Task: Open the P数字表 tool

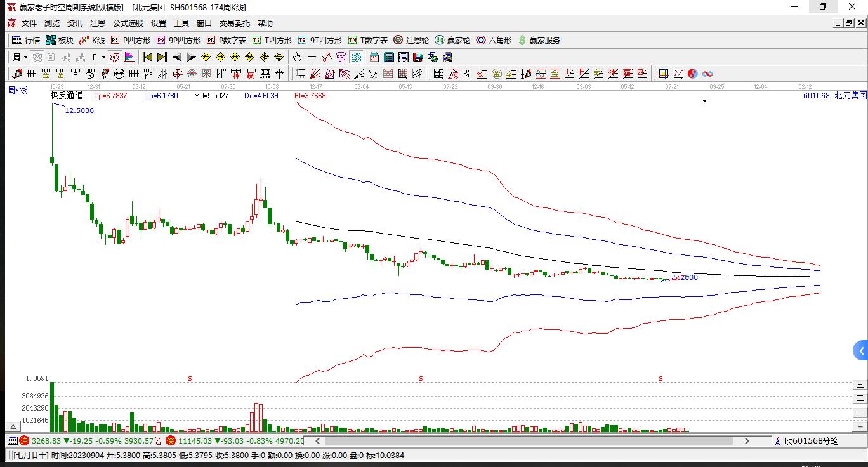Action: (x=227, y=40)
